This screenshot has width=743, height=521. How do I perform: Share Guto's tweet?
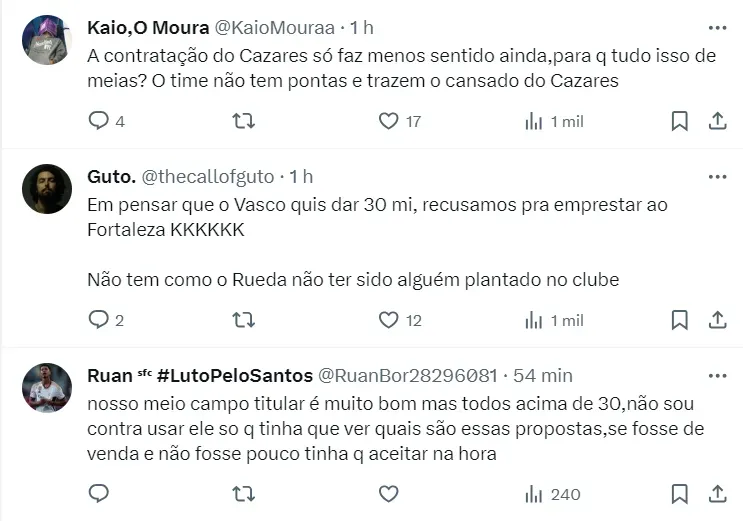coord(717,320)
